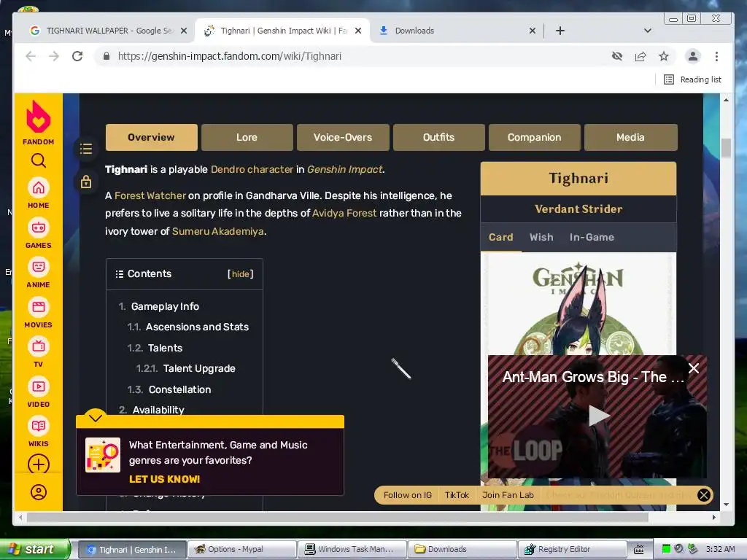Viewport: 747px width, 560px height.
Task: Play the Ant-Man Grows Big video
Action: [598, 416]
